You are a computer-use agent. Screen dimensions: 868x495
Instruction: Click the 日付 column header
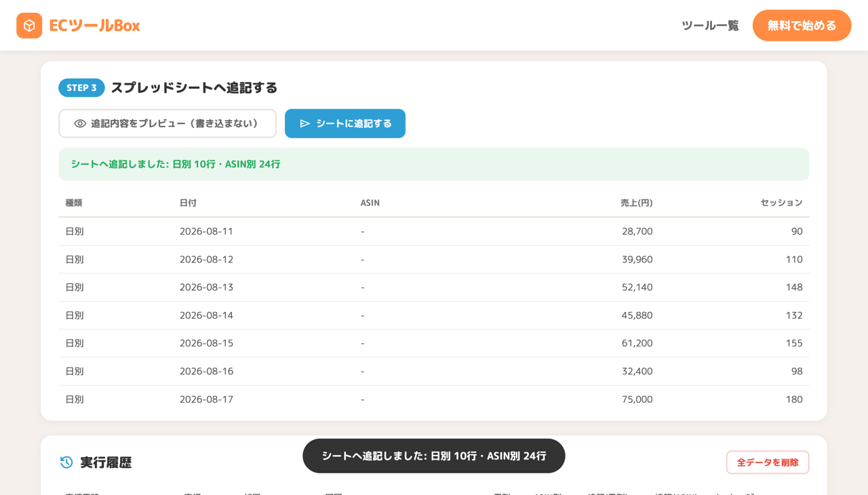(x=188, y=203)
